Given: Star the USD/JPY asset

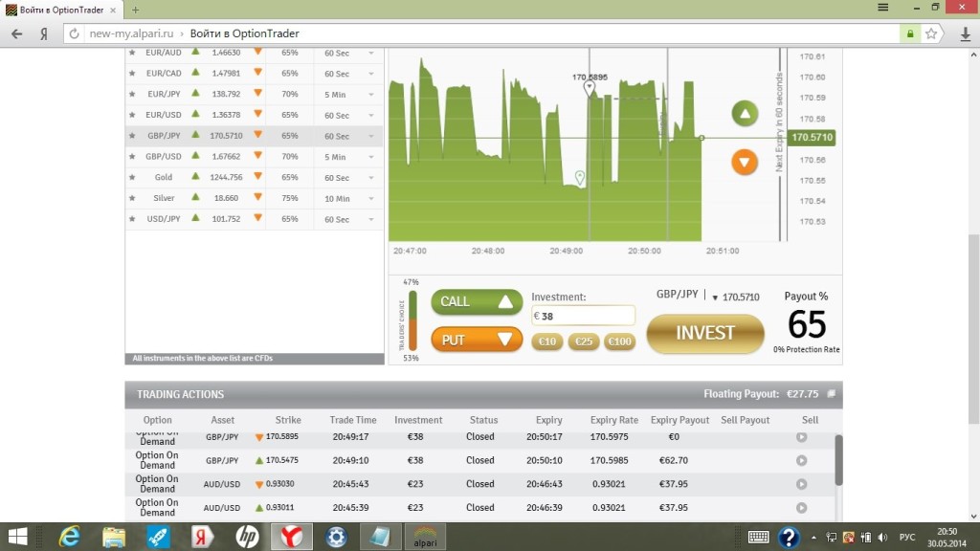Looking at the screenshot, I should click(132, 219).
